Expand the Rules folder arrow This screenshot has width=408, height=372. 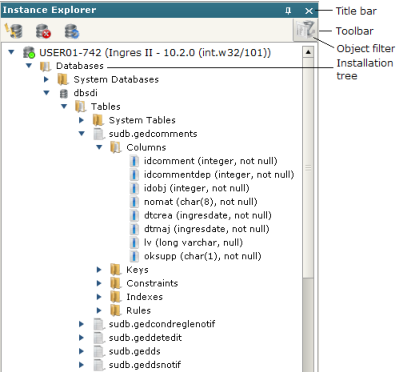point(99,310)
